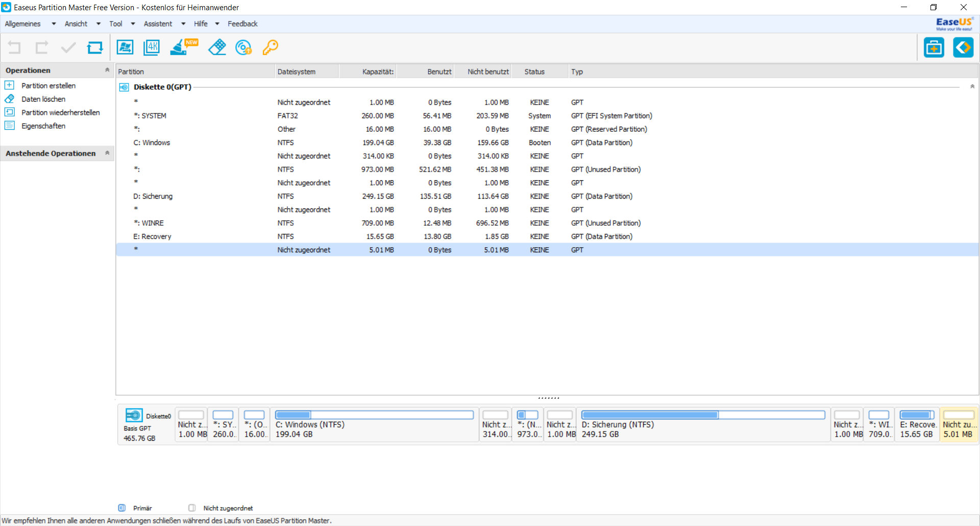Select C: Windows (NTFS) block in disk map
This screenshot has height=526, width=980.
tap(375, 424)
